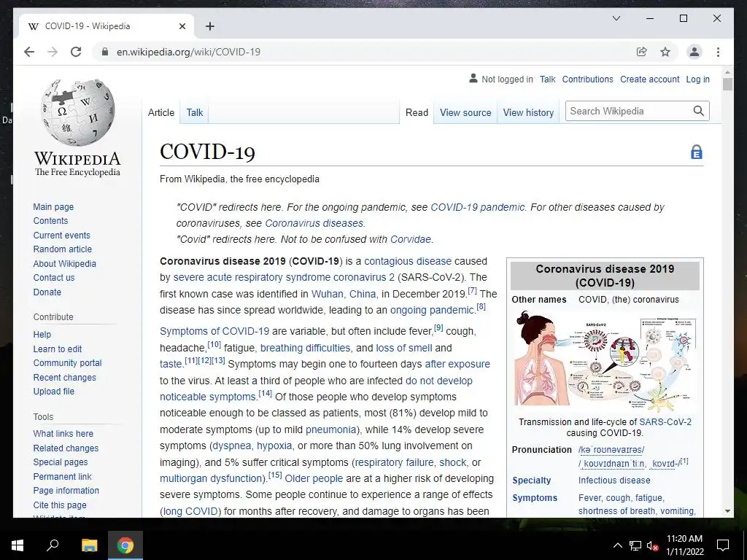The height and width of the screenshot is (560, 747).
Task: Open File Explorer from the taskbar
Action: (89, 545)
